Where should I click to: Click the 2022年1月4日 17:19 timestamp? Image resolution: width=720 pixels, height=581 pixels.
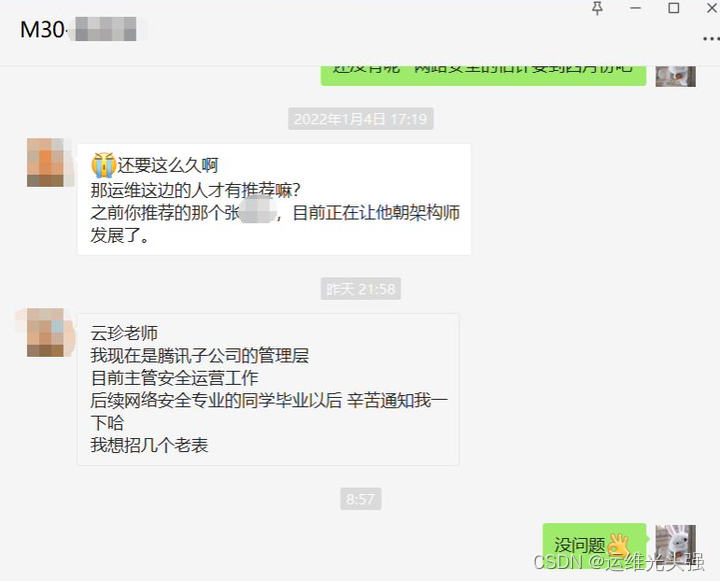(360, 119)
